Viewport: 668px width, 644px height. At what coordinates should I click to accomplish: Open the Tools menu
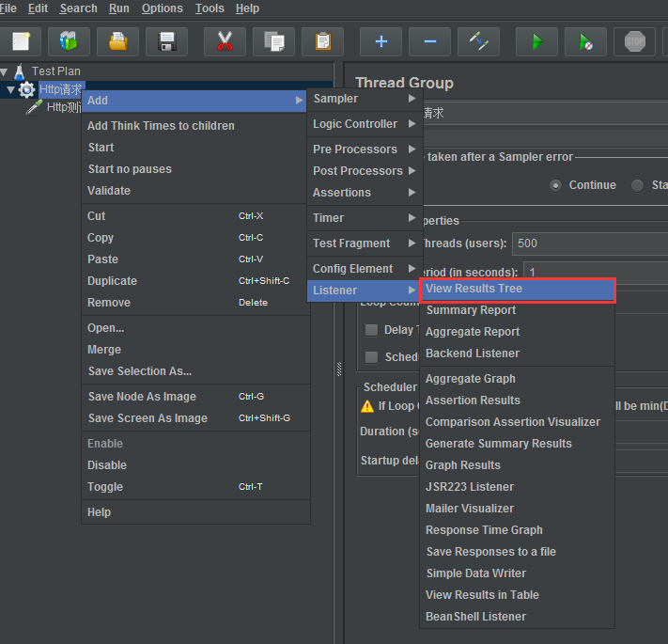point(210,8)
